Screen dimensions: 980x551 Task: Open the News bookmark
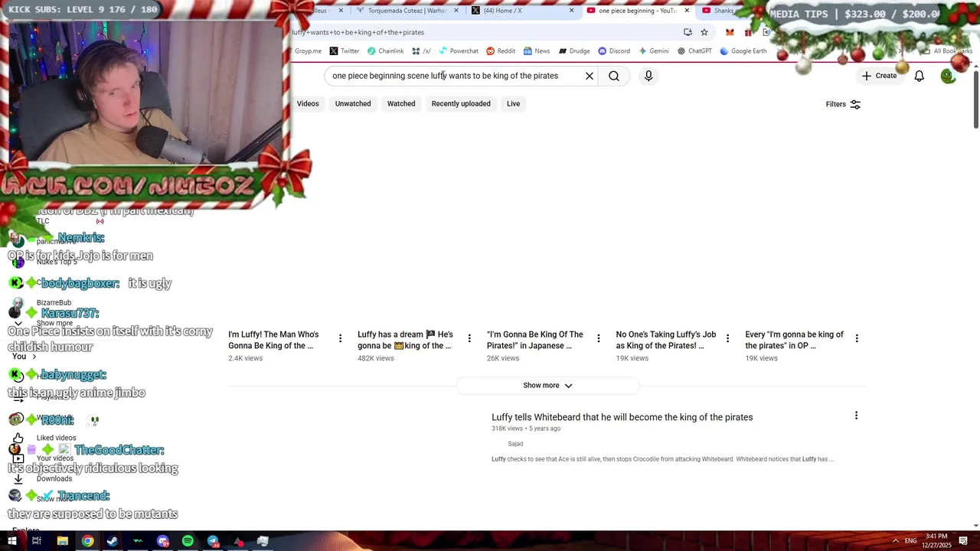pos(536,51)
